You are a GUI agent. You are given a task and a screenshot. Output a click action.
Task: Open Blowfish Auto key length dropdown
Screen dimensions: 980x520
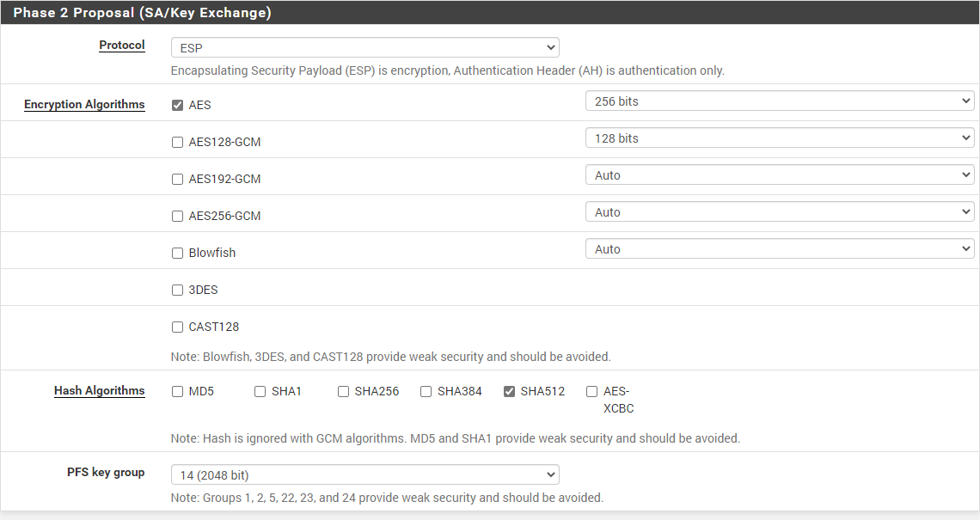[779, 249]
